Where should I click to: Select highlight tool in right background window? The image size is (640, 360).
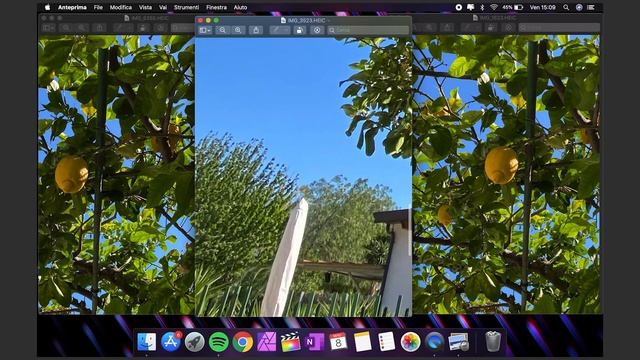pos(471,27)
